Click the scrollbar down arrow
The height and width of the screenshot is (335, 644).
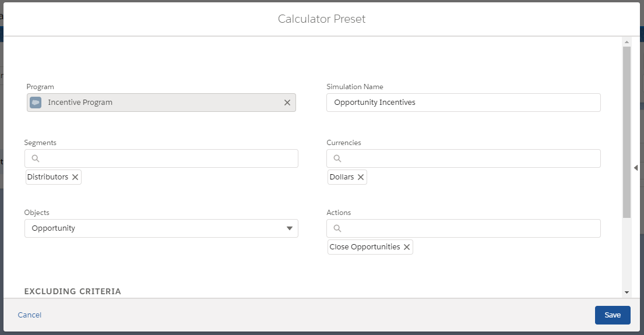point(627,292)
